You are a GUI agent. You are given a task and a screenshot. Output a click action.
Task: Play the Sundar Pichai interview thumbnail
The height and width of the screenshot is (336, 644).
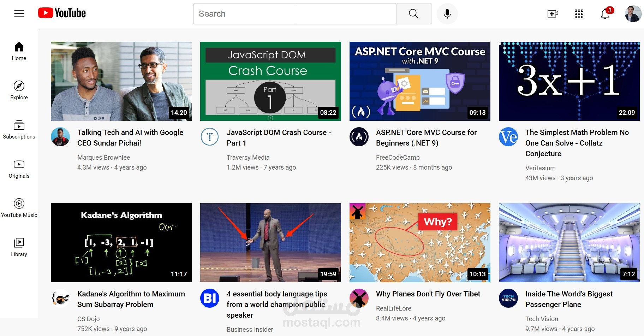click(121, 81)
